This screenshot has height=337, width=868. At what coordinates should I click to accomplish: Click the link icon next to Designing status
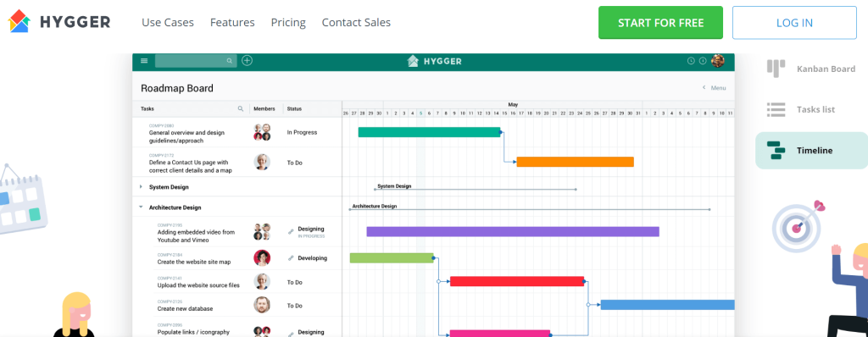[291, 232]
